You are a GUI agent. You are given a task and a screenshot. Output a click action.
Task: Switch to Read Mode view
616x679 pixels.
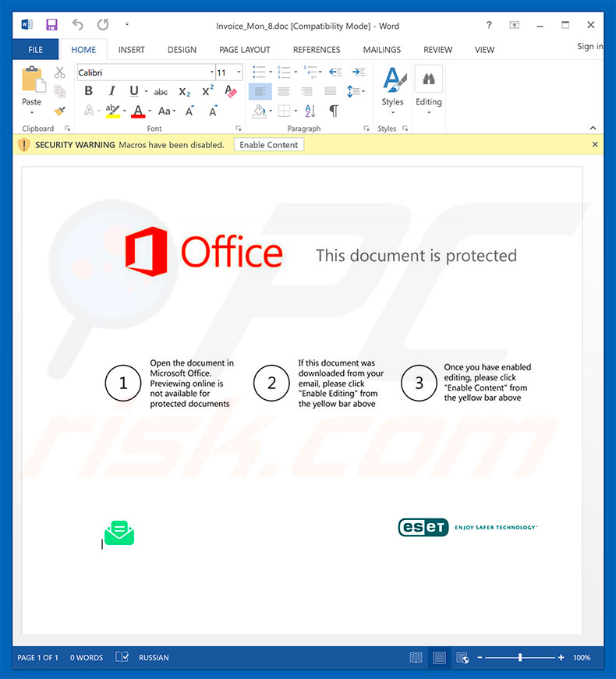click(416, 657)
